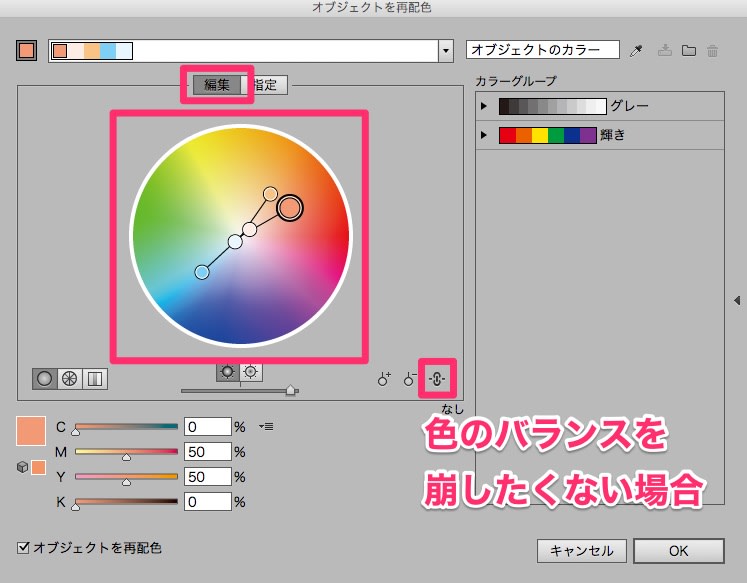Select smooth color wheel display icon
The image size is (747, 583).
(x=44, y=379)
